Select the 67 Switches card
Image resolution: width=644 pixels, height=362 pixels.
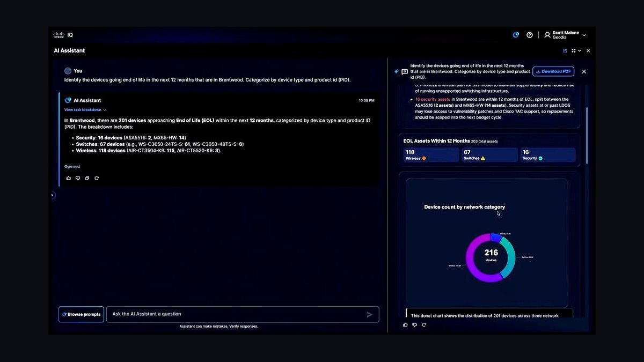click(489, 155)
